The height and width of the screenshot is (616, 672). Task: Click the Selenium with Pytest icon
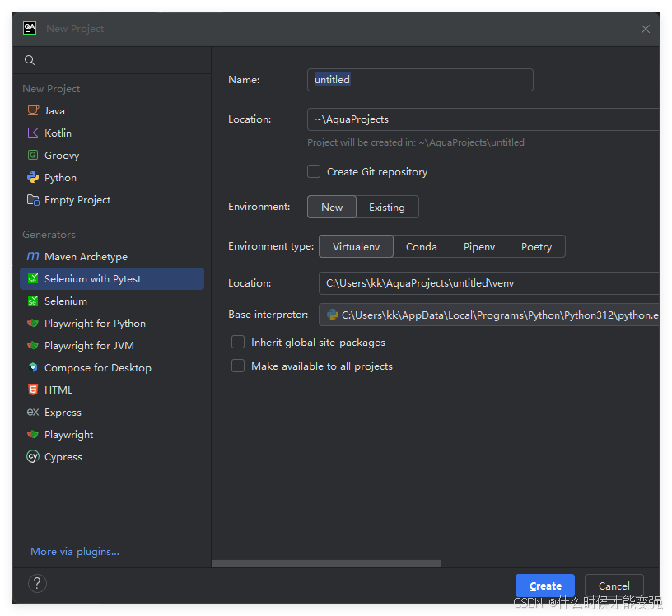pos(33,278)
